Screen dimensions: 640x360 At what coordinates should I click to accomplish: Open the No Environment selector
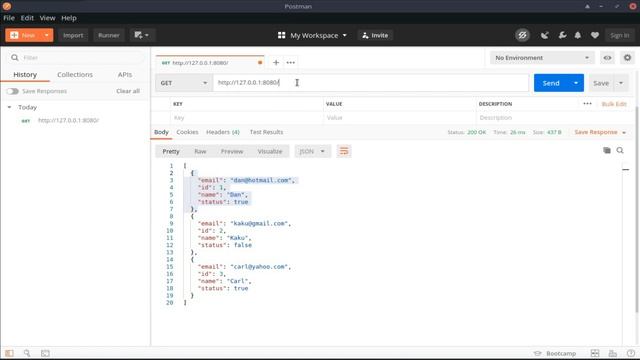coord(541,58)
